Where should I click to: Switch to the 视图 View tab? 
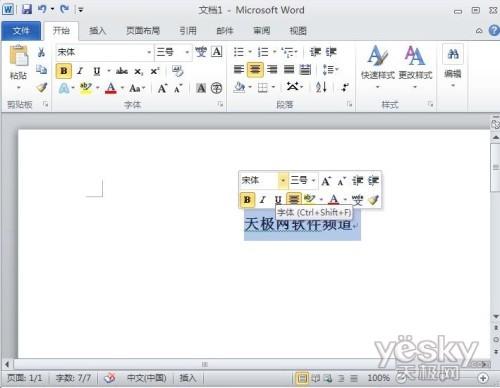coord(298,31)
